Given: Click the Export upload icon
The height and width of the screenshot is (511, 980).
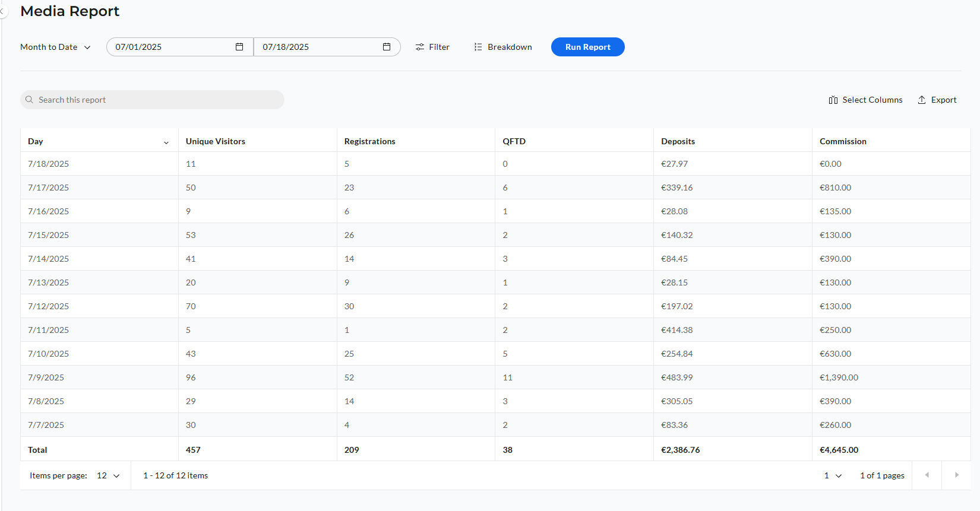Looking at the screenshot, I should click(x=922, y=100).
